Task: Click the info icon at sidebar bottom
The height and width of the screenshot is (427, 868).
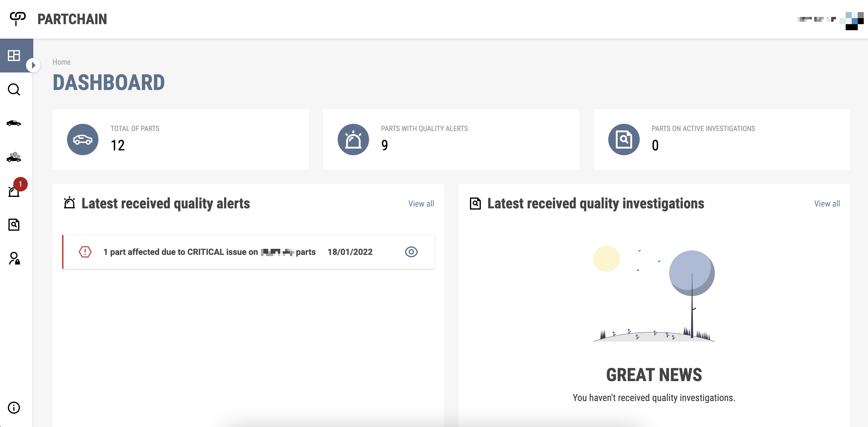Action: 14,408
